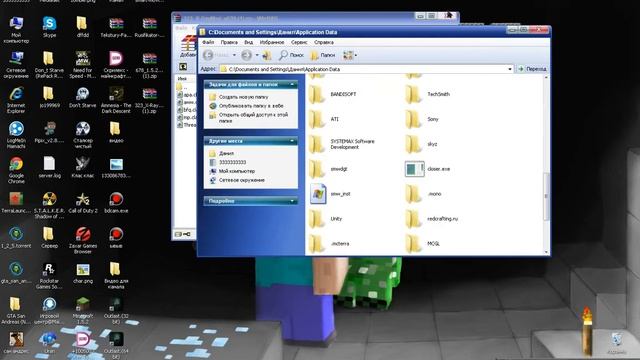Select the BANDISOFT folder
Image resolution: width=640 pixels, height=360 pixels.
click(x=333, y=94)
